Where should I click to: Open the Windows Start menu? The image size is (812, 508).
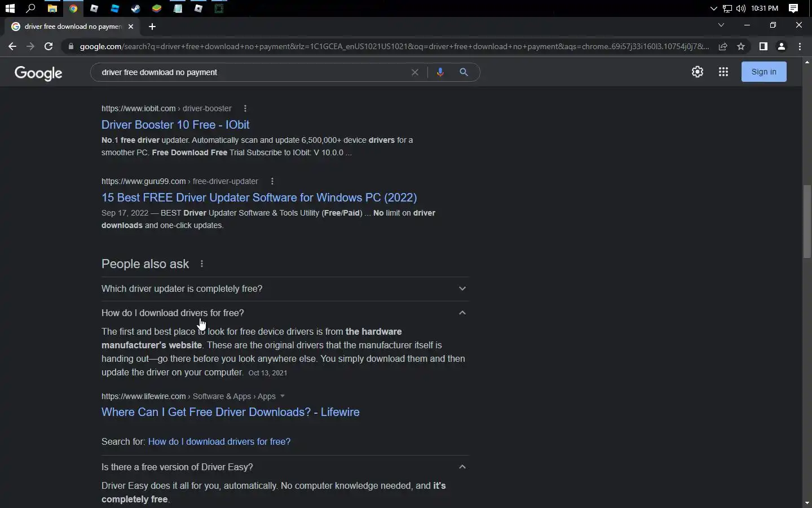(10, 8)
